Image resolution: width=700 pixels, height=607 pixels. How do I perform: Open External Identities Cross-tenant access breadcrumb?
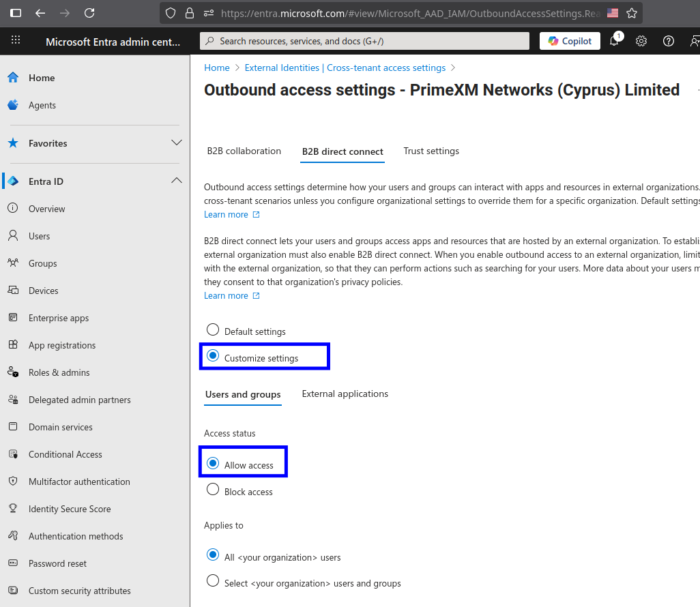(x=345, y=68)
